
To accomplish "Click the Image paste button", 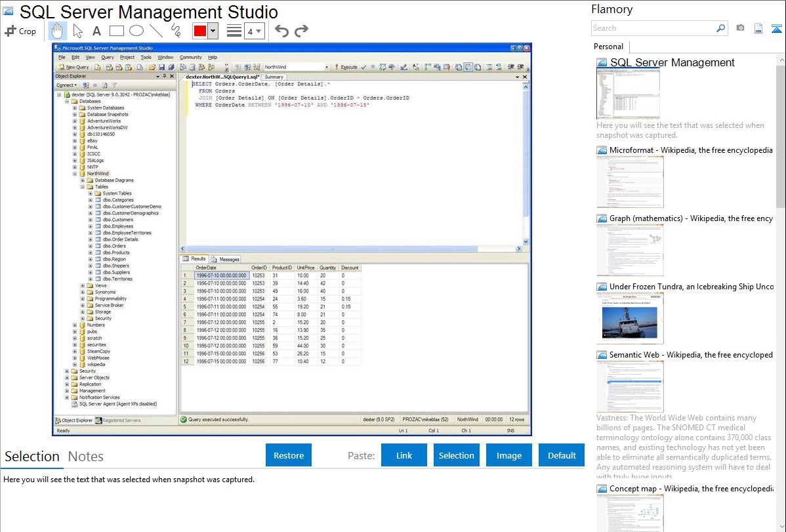I will pyautogui.click(x=508, y=455).
